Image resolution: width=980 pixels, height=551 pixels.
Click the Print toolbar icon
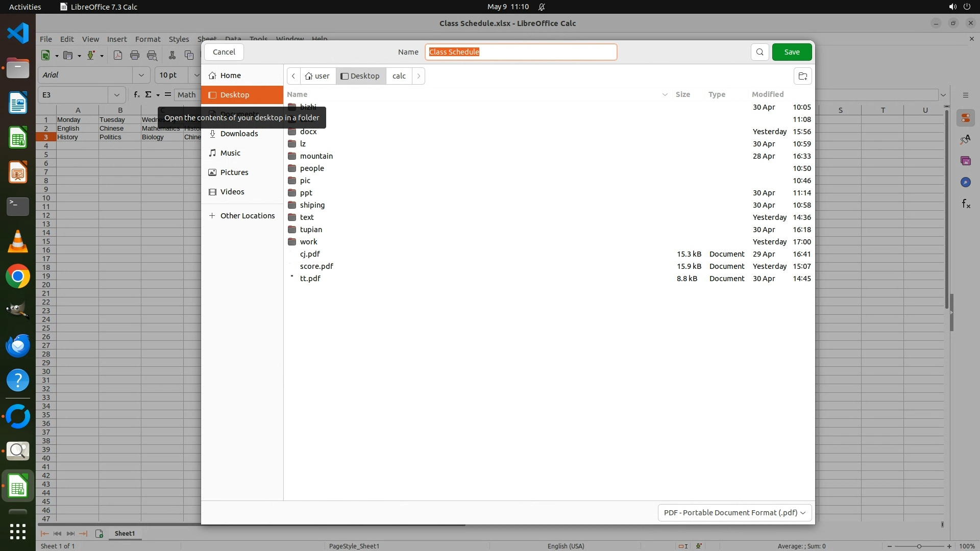coord(135,55)
